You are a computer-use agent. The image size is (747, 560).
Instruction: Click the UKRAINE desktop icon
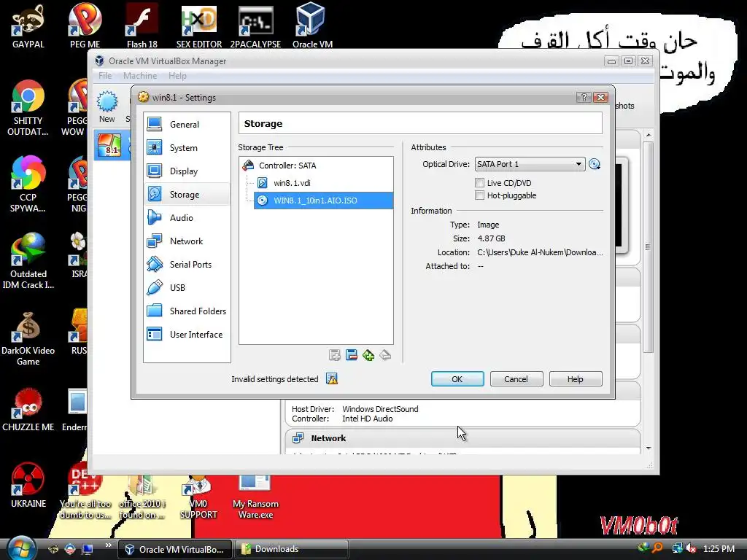tap(28, 486)
